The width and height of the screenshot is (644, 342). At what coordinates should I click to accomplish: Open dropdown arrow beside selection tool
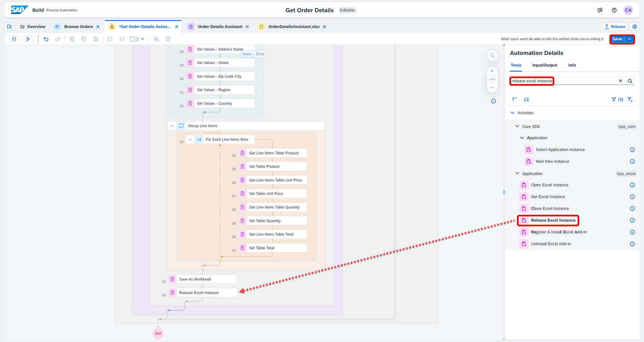coord(142,39)
